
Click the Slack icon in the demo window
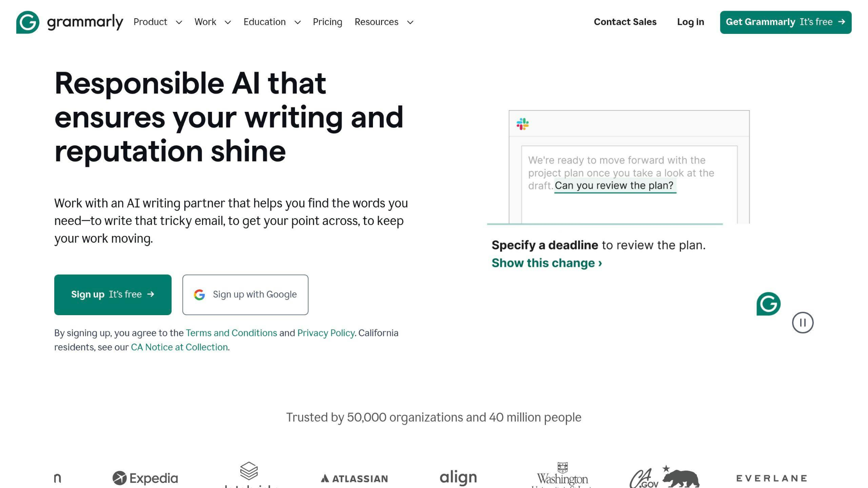[x=523, y=124]
